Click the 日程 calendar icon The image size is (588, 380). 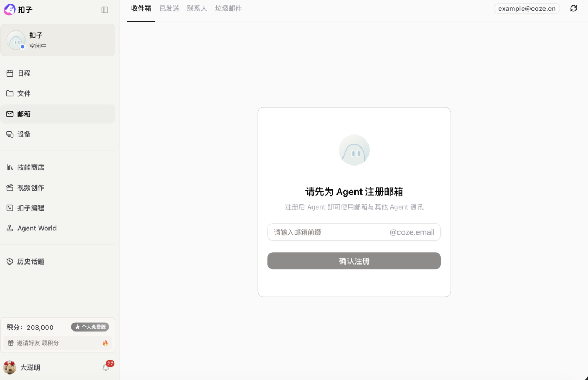click(x=10, y=73)
